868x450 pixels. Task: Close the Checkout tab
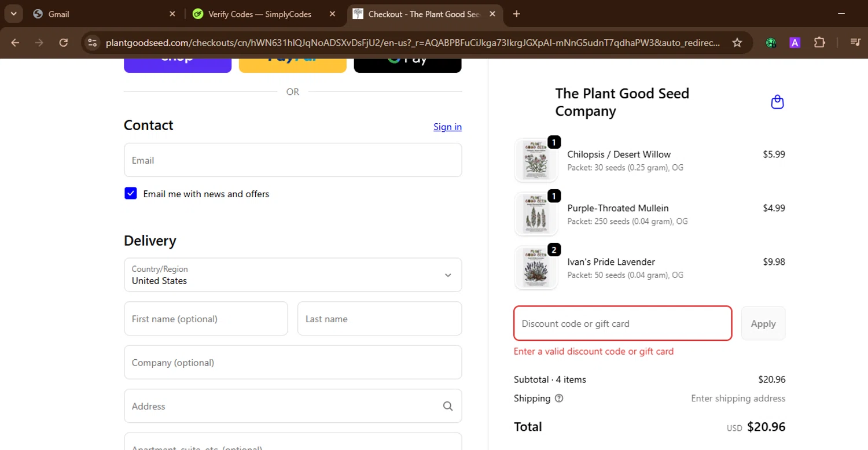tap(492, 14)
